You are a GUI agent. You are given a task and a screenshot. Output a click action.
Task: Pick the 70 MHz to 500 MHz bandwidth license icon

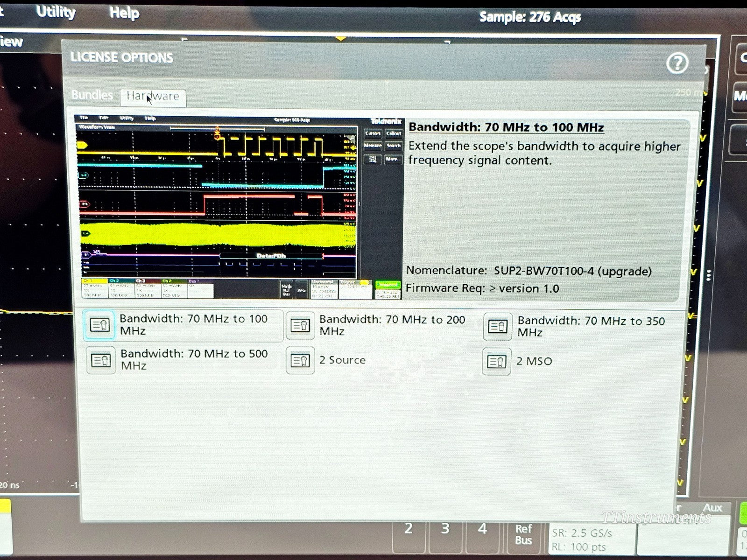click(x=101, y=360)
